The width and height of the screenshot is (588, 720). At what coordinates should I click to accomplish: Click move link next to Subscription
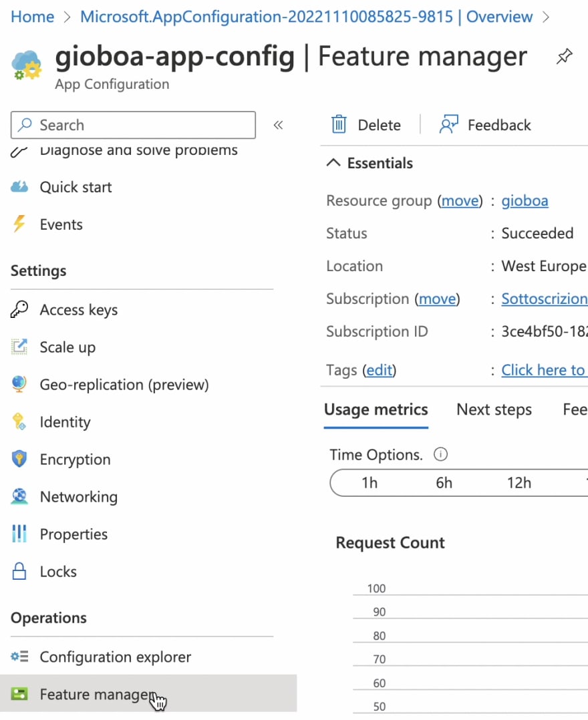pos(437,299)
